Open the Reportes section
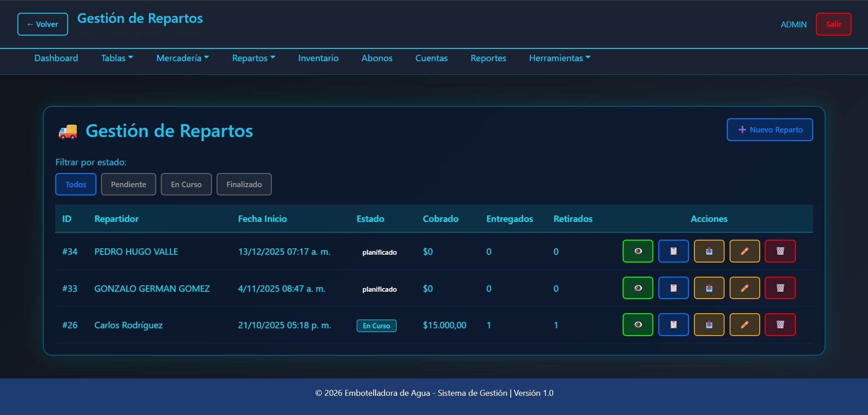The image size is (868, 415). [x=488, y=58]
